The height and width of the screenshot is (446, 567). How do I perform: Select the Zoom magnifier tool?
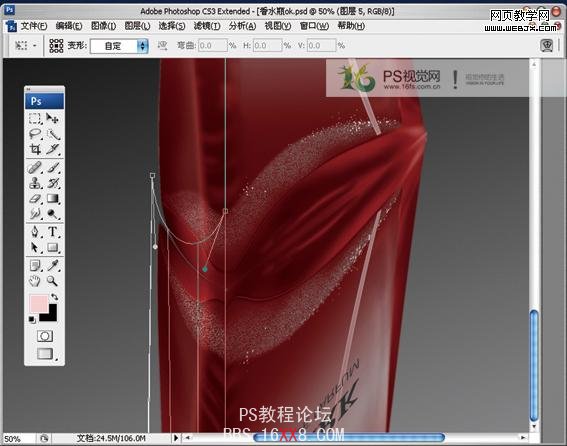coord(53,281)
